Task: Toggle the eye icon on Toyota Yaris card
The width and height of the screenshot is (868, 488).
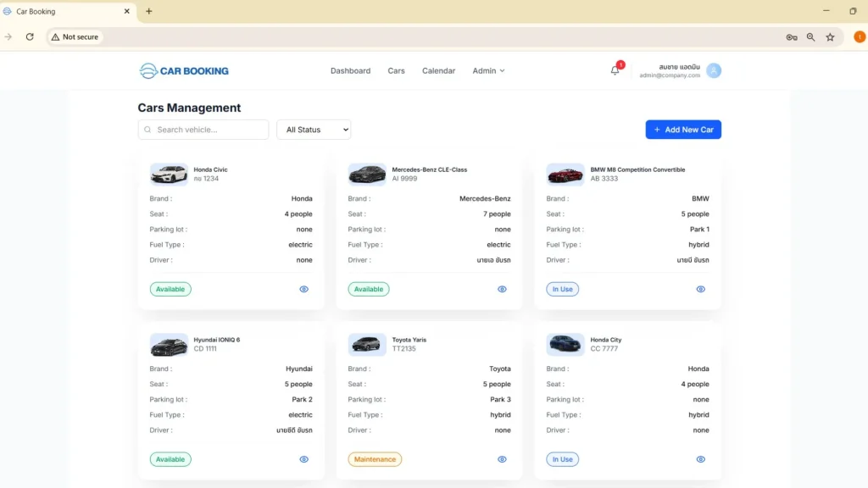Action: click(x=502, y=458)
